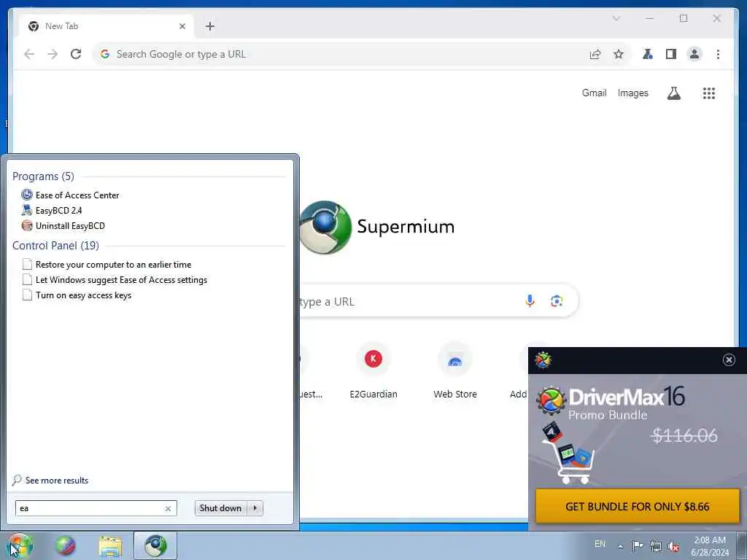Switch to Supermium taskbar button
747x560 pixels.
pyautogui.click(x=155, y=545)
